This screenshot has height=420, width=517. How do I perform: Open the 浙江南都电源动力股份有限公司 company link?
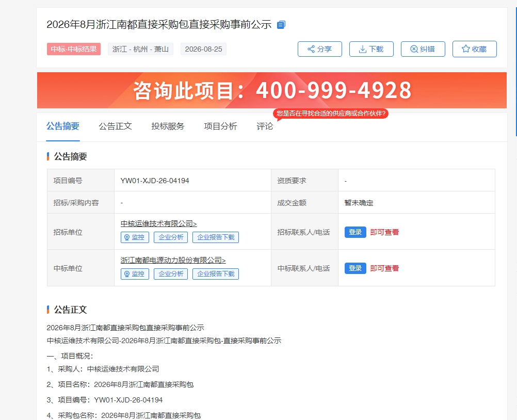click(x=173, y=260)
